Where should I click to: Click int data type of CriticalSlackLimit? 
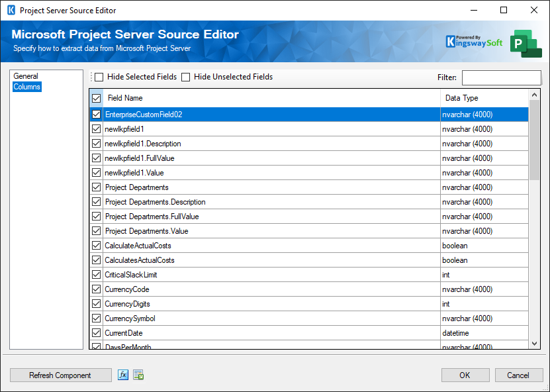(x=484, y=275)
